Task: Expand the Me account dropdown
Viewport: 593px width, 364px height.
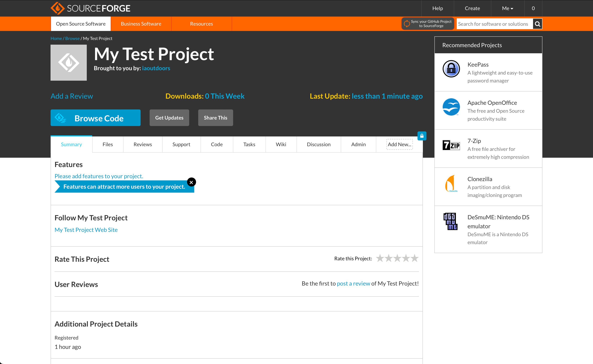Action: point(507,8)
